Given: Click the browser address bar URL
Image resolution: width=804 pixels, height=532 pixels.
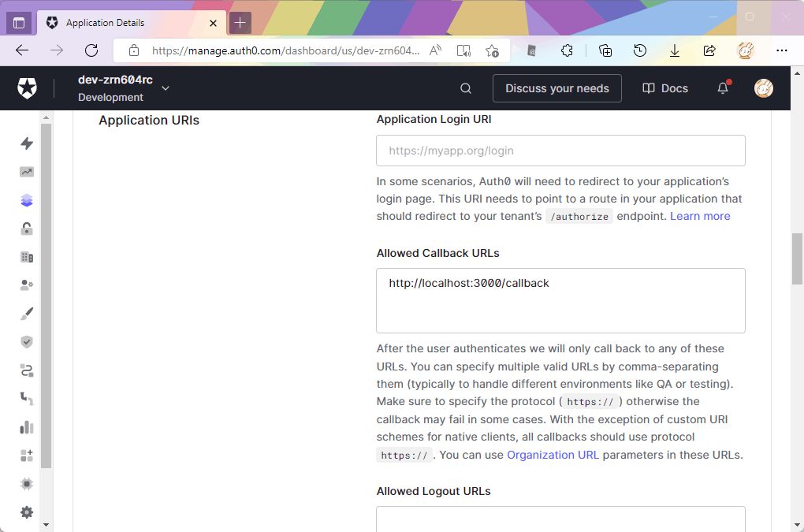Looking at the screenshot, I should (x=285, y=50).
